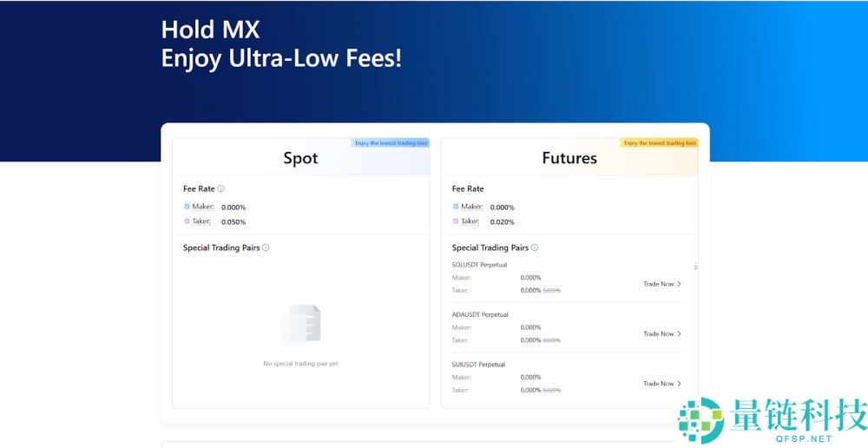Click Trade Now for SOLUSDT Perpetual
The image size is (868, 448).
coord(658,284)
